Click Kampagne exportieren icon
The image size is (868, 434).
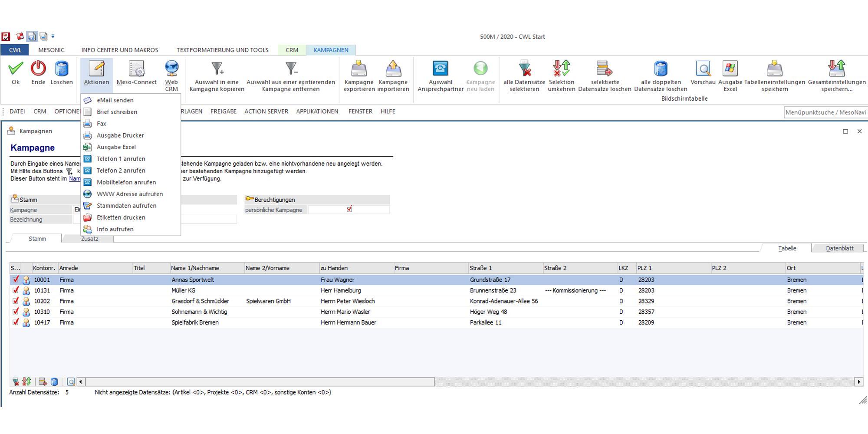[x=359, y=69]
